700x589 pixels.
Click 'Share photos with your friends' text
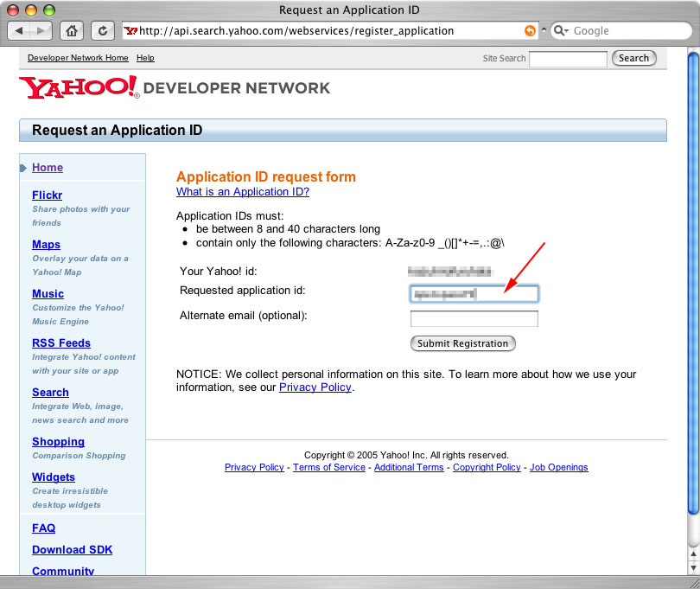pyautogui.click(x=81, y=216)
